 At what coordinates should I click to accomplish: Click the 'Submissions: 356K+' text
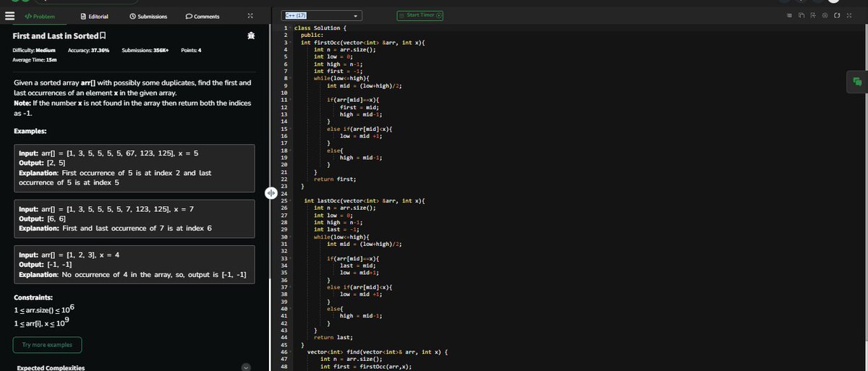(145, 50)
